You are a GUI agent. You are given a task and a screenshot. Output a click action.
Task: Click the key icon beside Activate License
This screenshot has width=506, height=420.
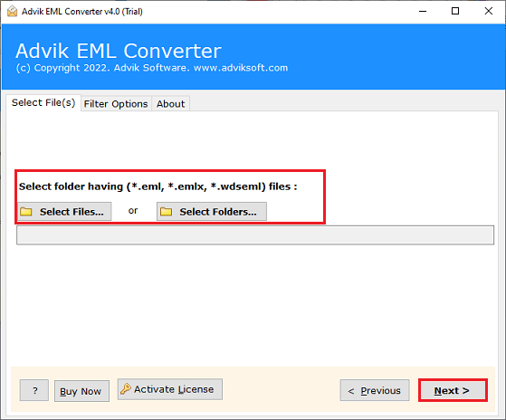pos(126,388)
